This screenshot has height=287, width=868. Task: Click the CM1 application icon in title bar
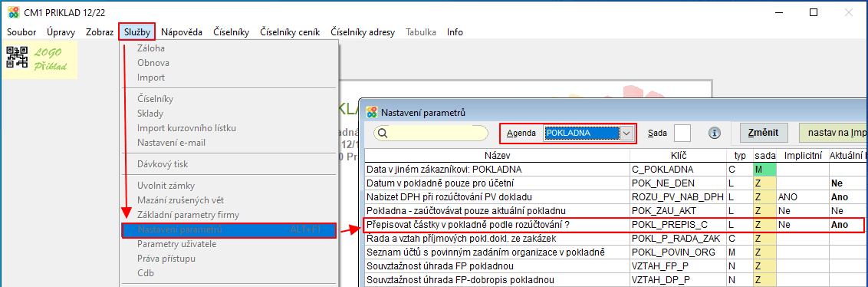click(13, 12)
